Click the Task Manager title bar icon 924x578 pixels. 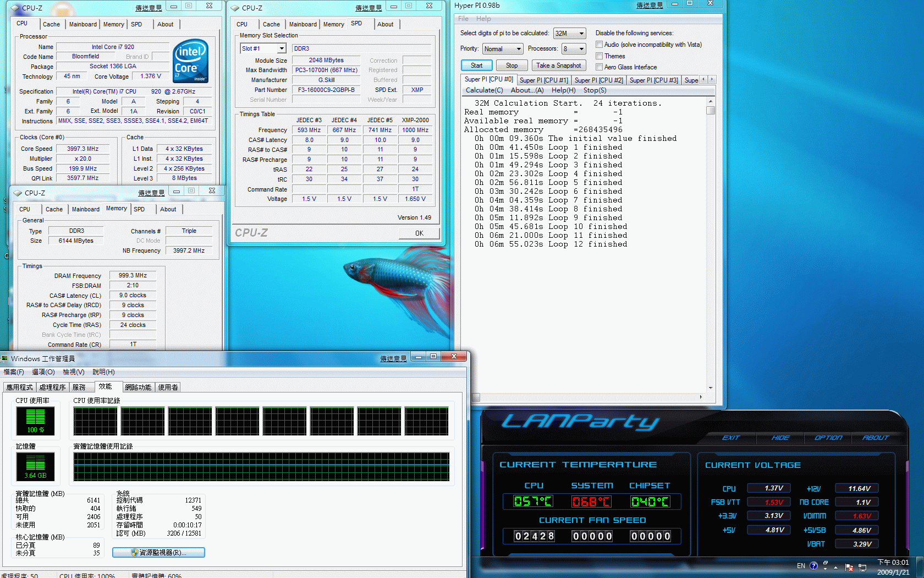point(5,358)
